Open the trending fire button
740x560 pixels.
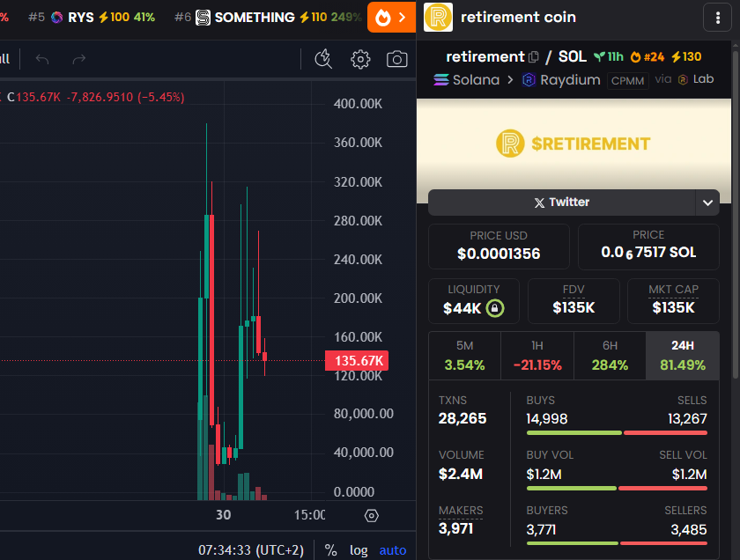(391, 18)
